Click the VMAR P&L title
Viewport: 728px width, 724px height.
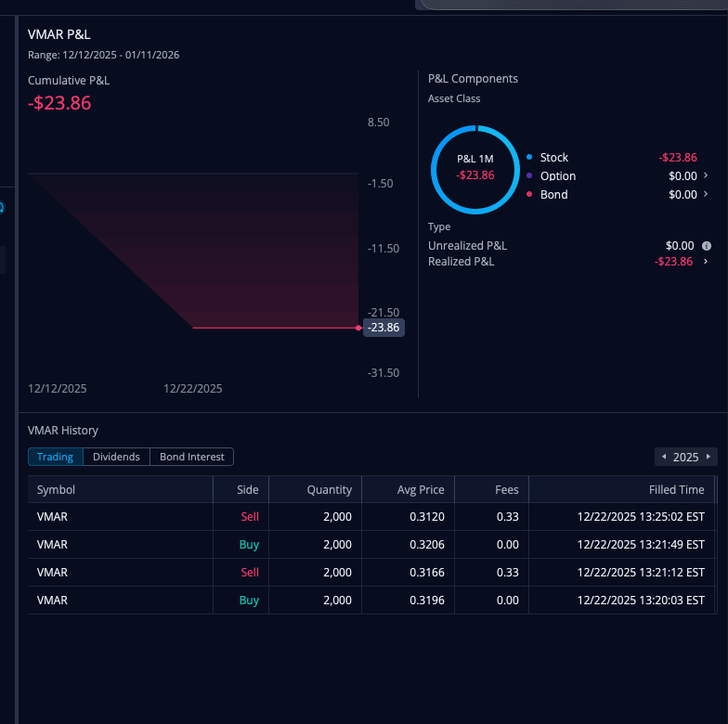point(59,34)
